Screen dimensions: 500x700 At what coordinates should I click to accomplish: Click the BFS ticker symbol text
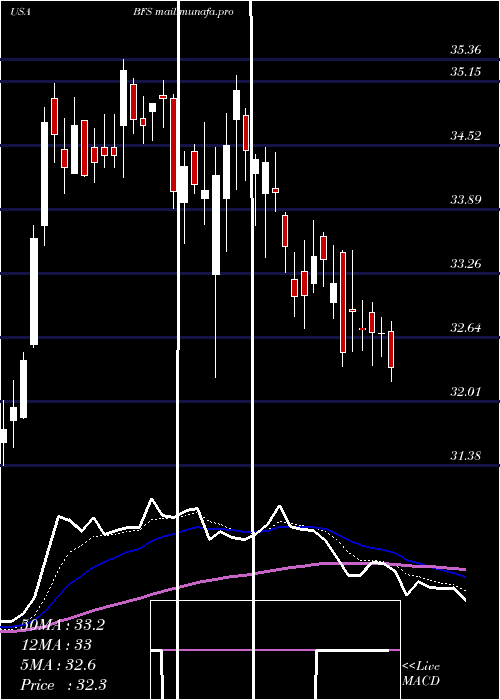143,12
